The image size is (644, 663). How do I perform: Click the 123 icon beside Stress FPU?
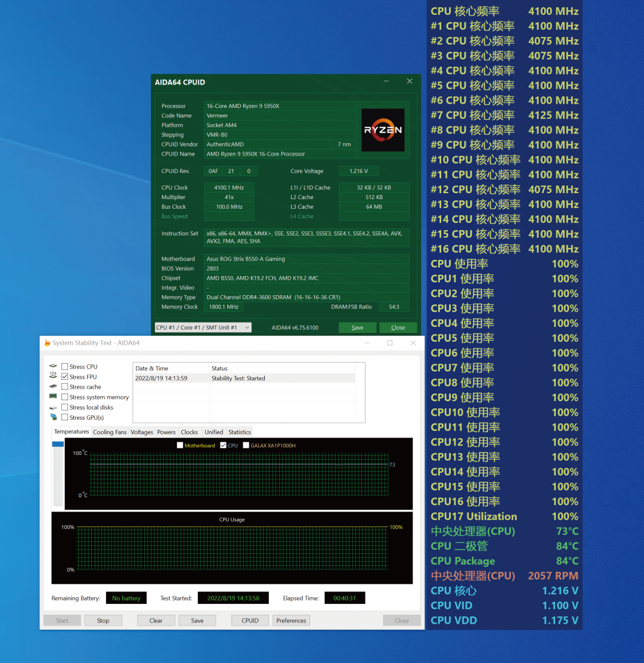point(53,376)
